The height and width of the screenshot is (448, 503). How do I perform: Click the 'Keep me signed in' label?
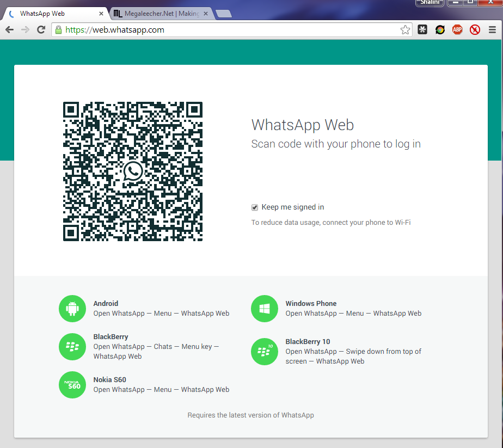pos(292,207)
